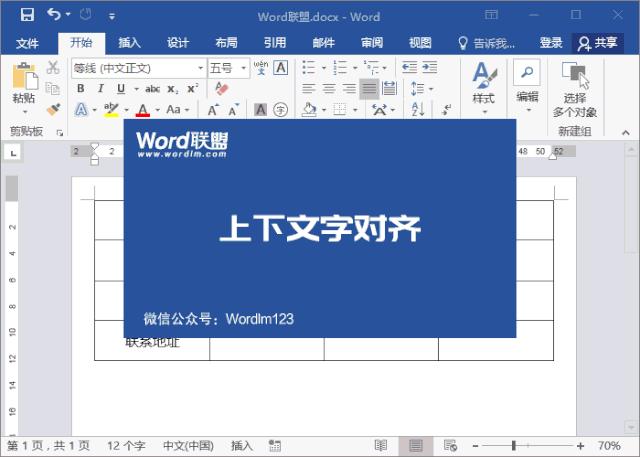Switch to the 布局 tab
This screenshot has width=640, height=457.
(227, 43)
